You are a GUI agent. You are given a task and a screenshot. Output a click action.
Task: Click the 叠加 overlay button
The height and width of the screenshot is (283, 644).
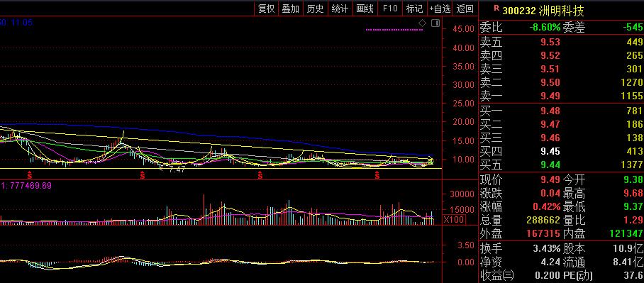coord(290,9)
